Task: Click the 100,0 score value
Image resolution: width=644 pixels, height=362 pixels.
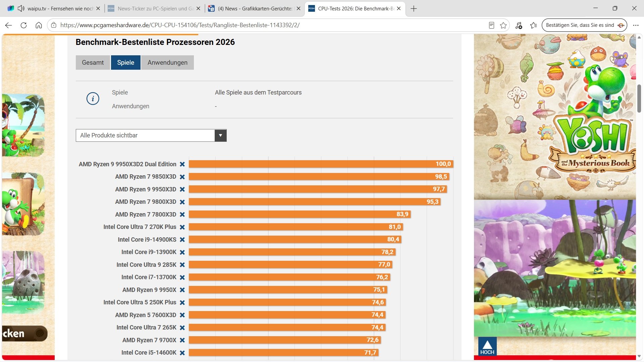Action: (x=443, y=164)
